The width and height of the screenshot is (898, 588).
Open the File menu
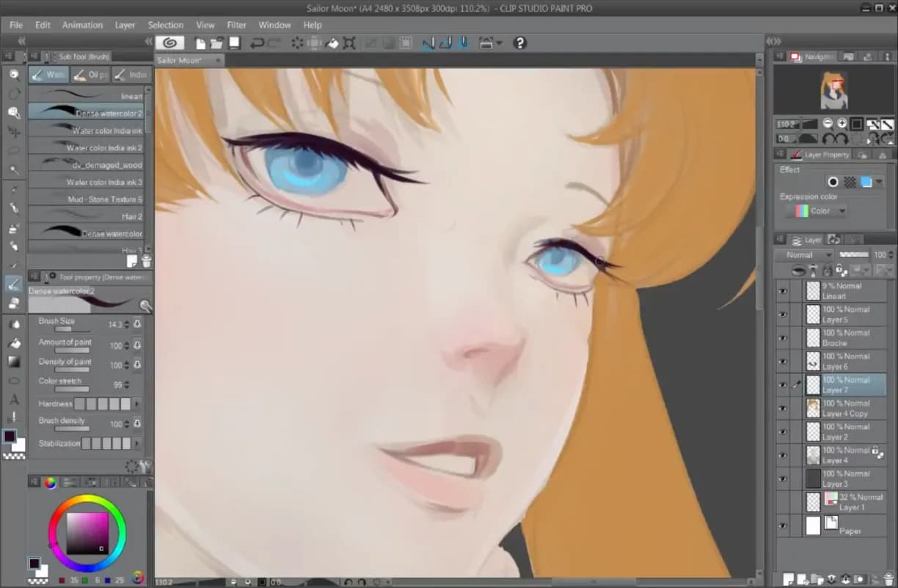[x=16, y=25]
